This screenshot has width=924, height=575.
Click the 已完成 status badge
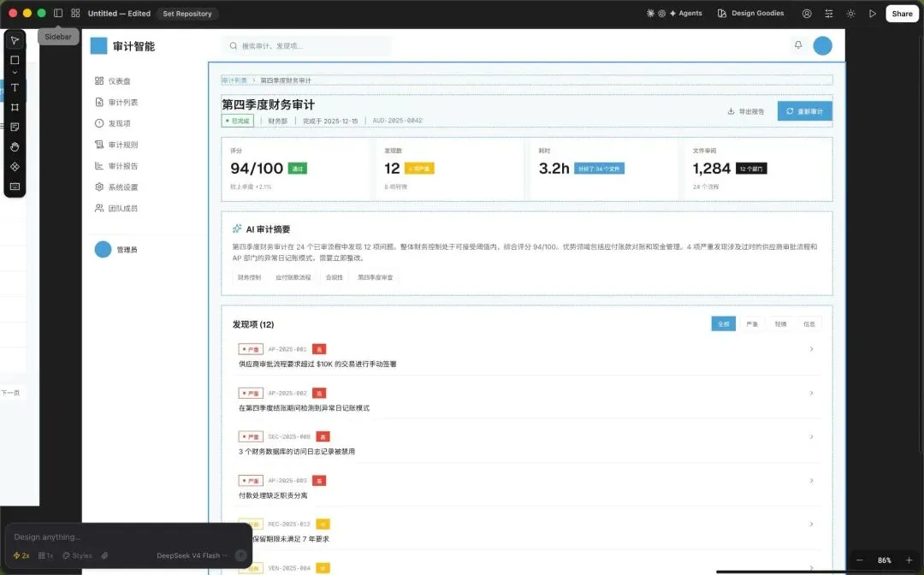(238, 121)
